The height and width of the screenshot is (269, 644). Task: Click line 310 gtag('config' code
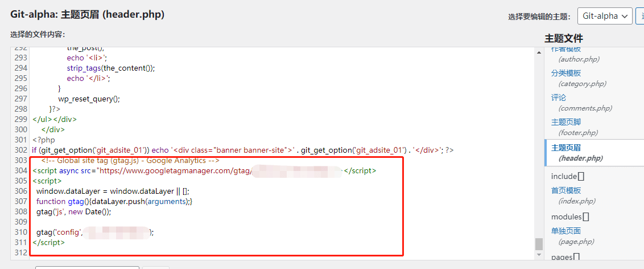click(95, 233)
